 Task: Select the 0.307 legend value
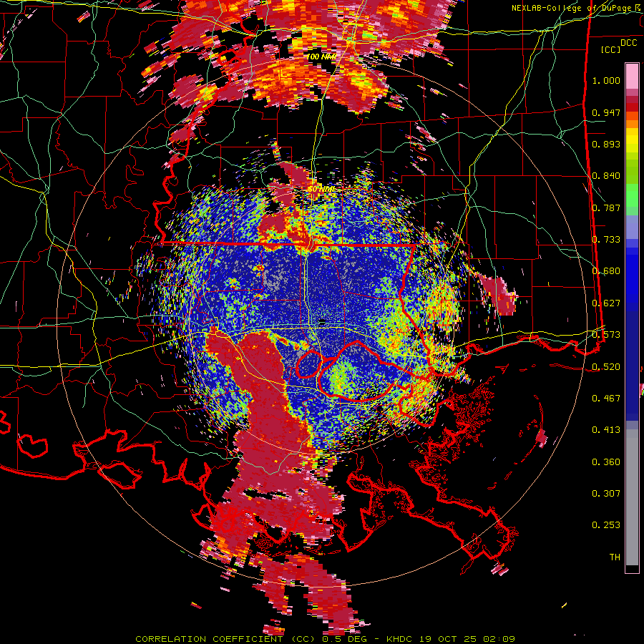click(x=606, y=494)
